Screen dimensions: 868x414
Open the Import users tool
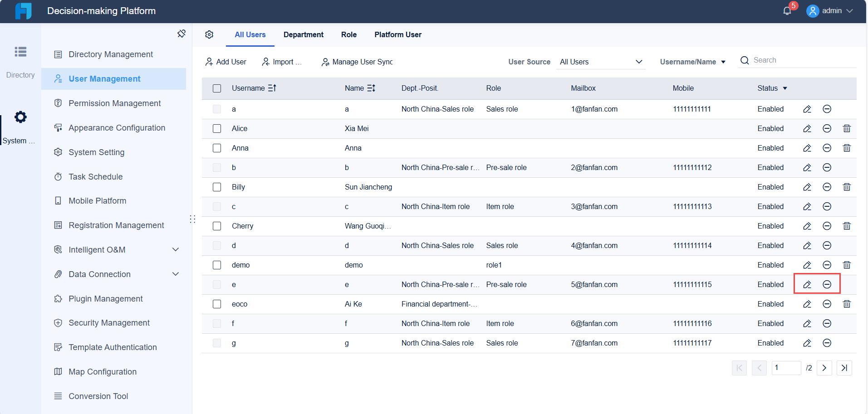[x=265, y=62]
